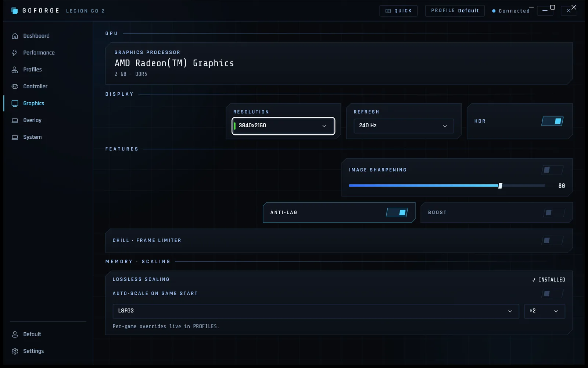Click the QUICK button
The width and height of the screenshot is (588, 368).
pos(398,11)
